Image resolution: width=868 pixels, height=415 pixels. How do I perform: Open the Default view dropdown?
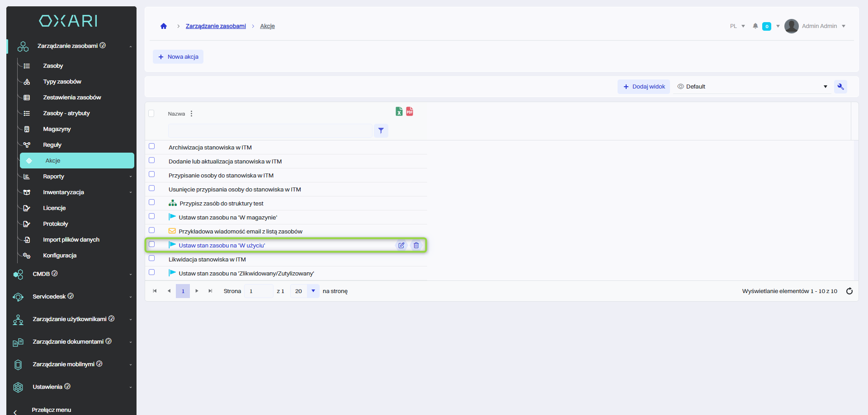[752, 87]
